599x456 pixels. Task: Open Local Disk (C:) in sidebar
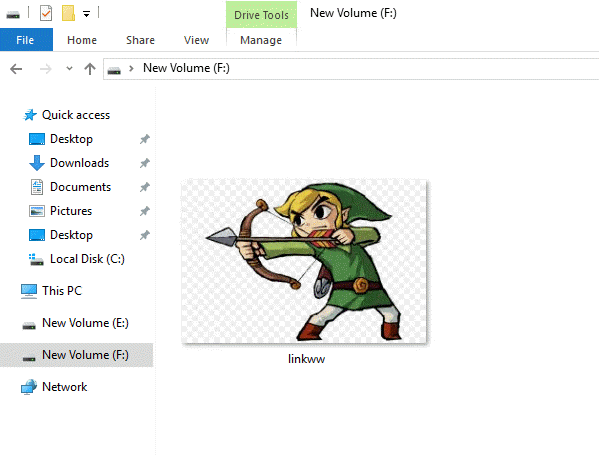[87, 259]
